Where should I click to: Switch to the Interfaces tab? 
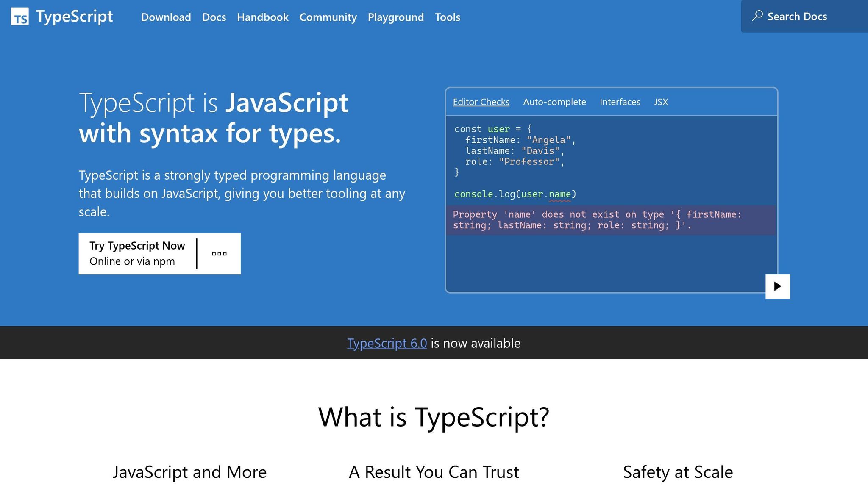tap(620, 102)
